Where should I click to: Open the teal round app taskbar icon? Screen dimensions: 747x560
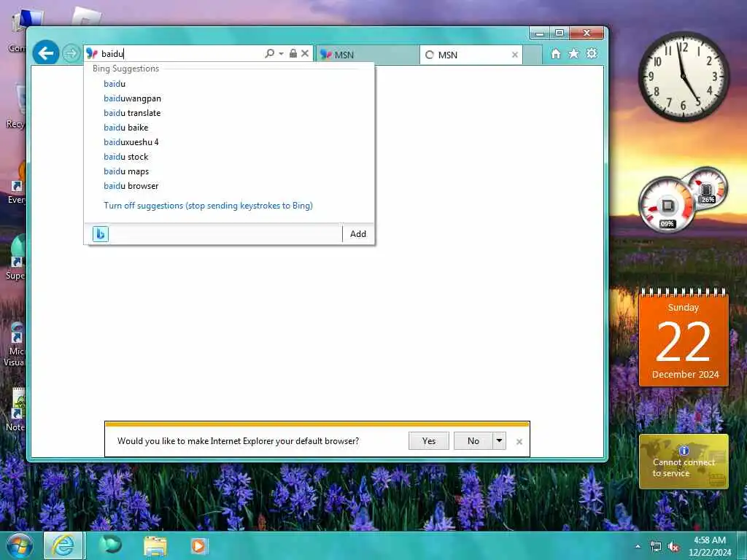pyautogui.click(x=110, y=545)
